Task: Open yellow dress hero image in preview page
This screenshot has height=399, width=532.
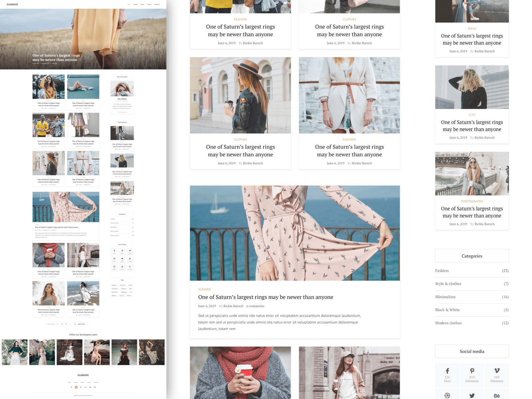Action: pyautogui.click(x=83, y=39)
